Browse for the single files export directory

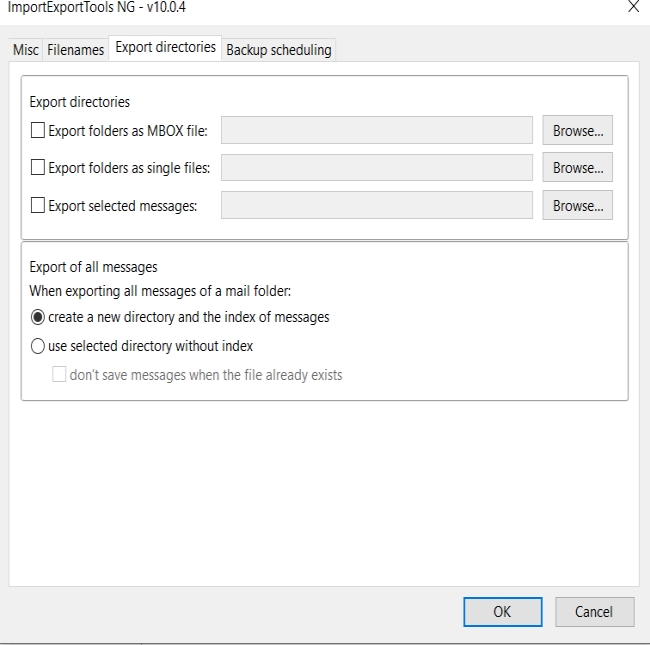click(x=577, y=167)
